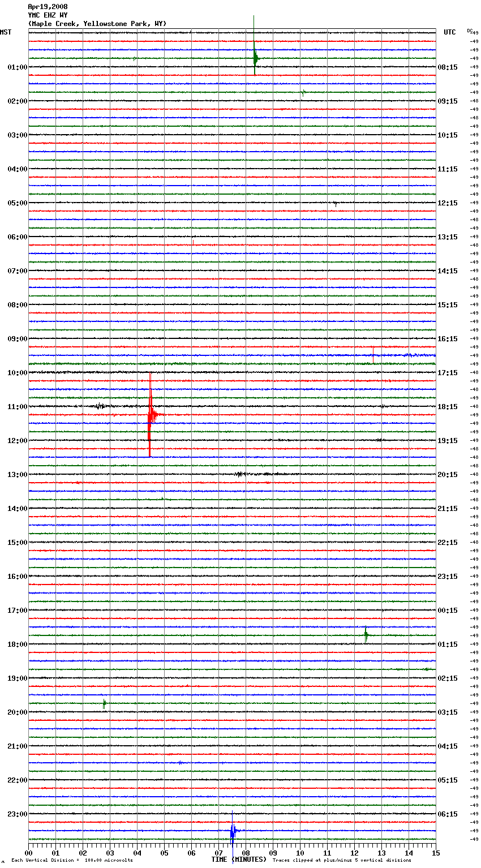Click the "02:15" UTC row label
The height and width of the screenshot is (868, 481).
(448, 678)
